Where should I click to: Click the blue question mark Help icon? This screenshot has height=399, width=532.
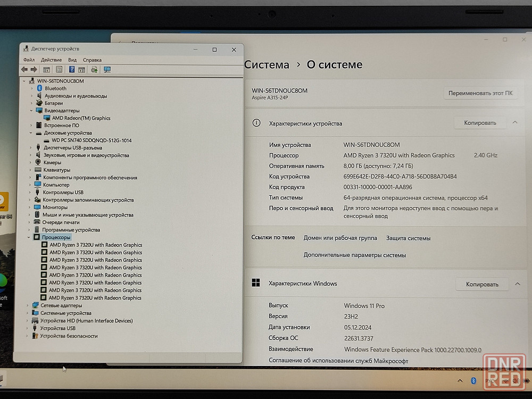(72, 70)
